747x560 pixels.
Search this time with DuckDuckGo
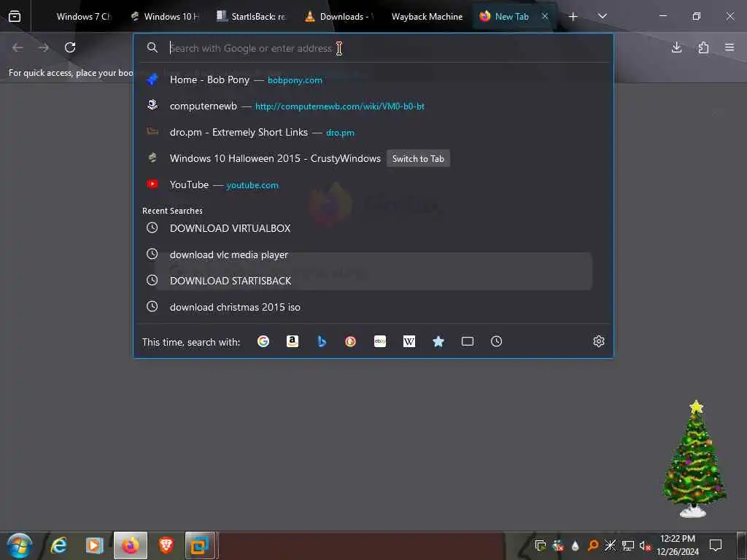coord(351,341)
